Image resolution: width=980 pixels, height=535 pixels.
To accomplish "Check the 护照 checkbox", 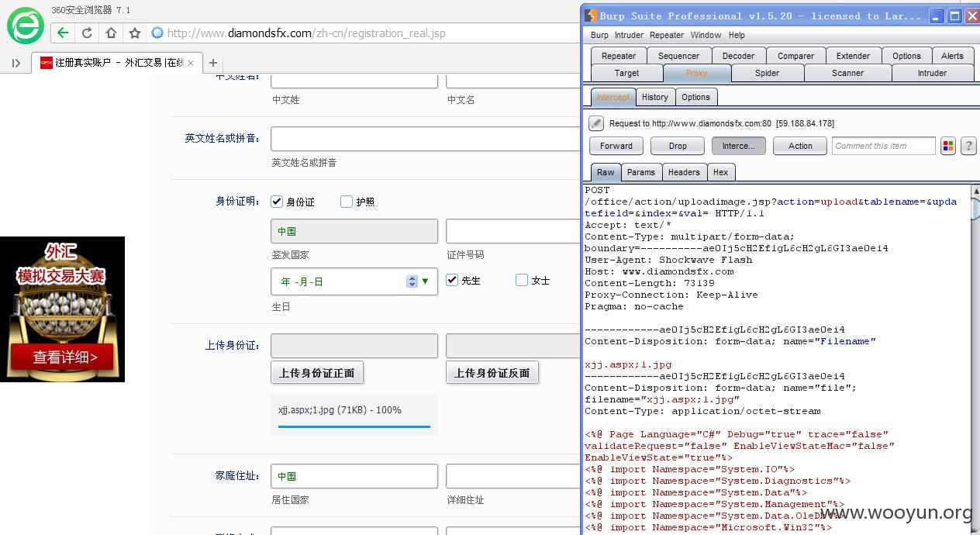I will click(x=347, y=202).
